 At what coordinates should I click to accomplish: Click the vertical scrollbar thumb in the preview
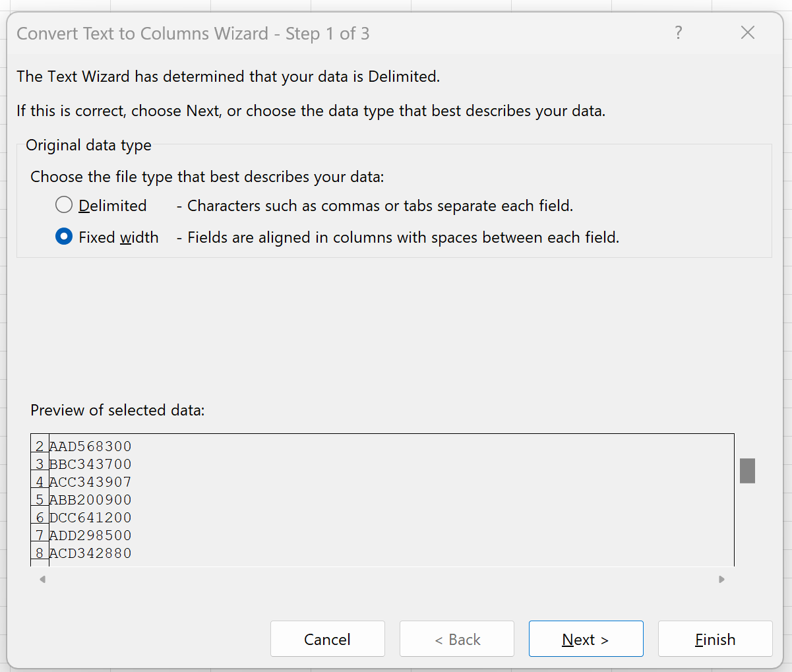[x=747, y=470]
